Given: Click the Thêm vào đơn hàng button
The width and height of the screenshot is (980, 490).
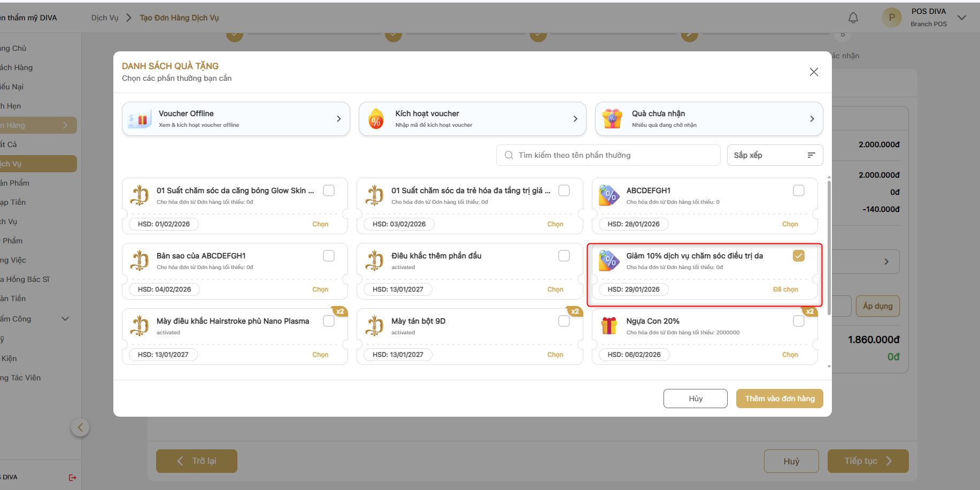Looking at the screenshot, I should (780, 399).
